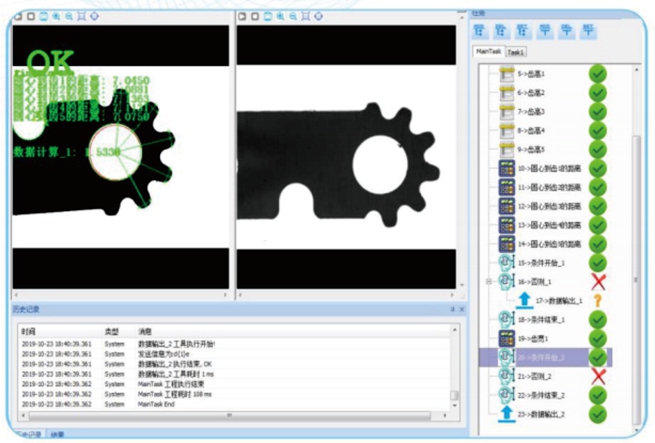This screenshot has width=655, height=443.
Task: Click green check status beside 5->总高1
Action: point(598,73)
